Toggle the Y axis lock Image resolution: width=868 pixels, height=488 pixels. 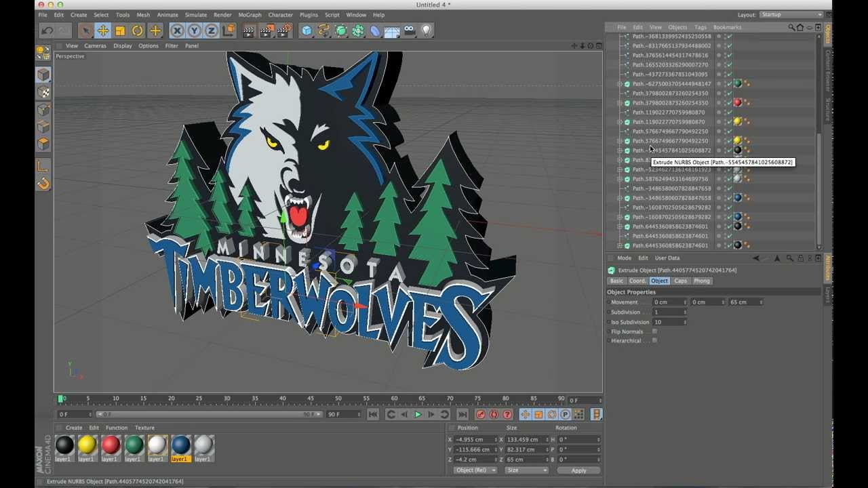point(195,30)
